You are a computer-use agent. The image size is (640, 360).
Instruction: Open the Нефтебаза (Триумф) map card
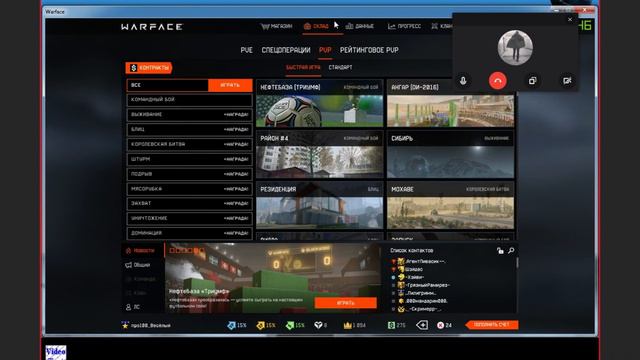(x=320, y=104)
